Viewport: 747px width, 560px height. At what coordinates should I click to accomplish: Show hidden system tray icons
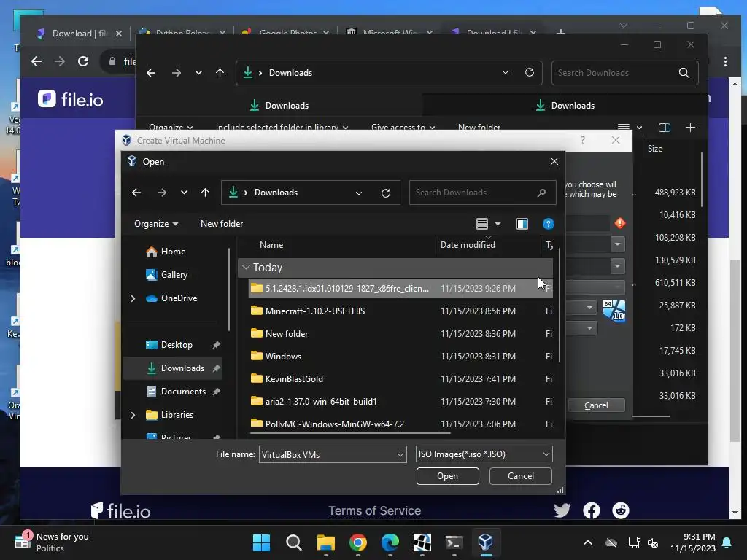pos(588,542)
